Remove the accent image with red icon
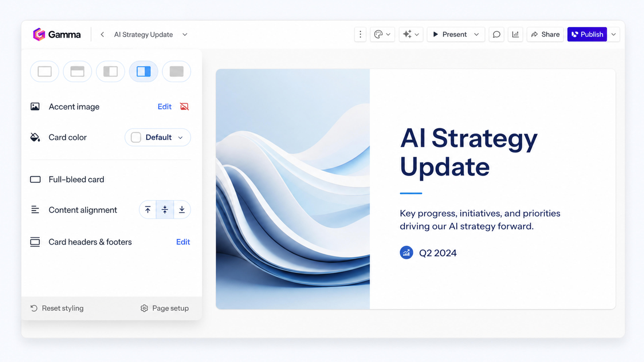This screenshot has height=362, width=644. 184,107
